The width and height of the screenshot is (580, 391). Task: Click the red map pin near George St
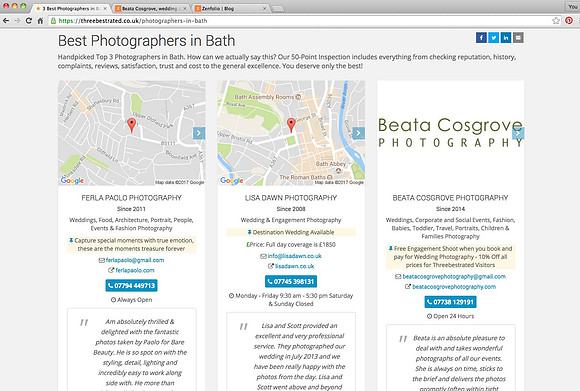[x=291, y=125]
